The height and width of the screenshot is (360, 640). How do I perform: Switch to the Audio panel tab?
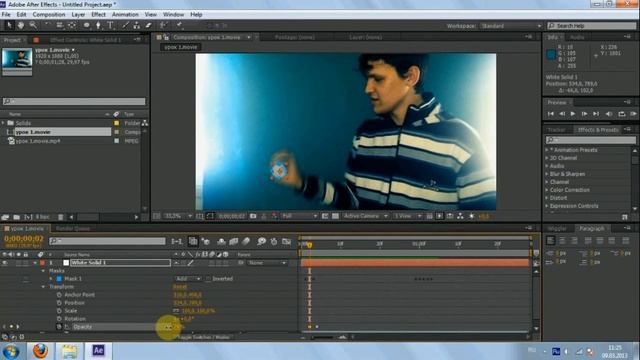[577, 37]
